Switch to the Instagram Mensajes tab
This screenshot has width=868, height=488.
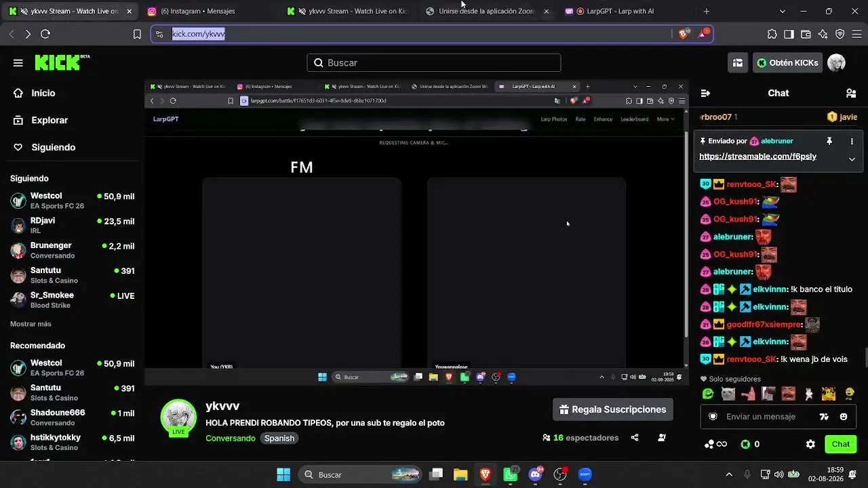[208, 12]
